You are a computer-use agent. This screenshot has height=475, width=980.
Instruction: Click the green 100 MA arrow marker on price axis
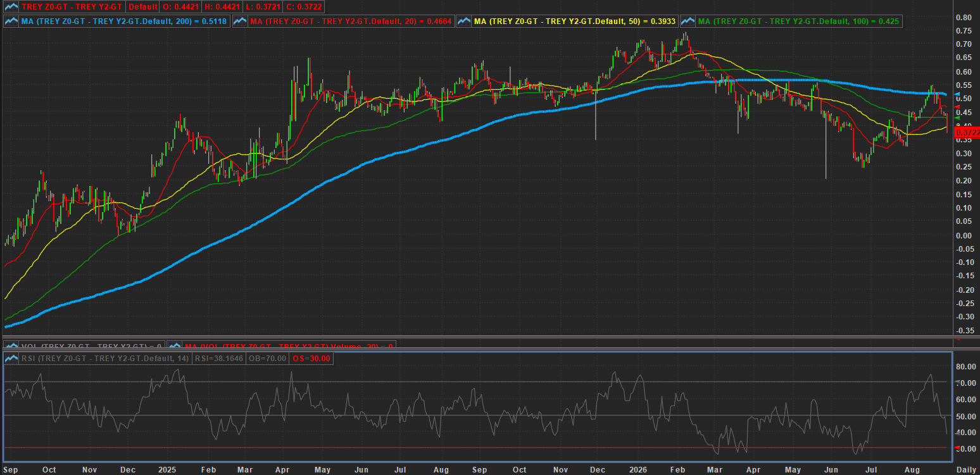(x=957, y=118)
